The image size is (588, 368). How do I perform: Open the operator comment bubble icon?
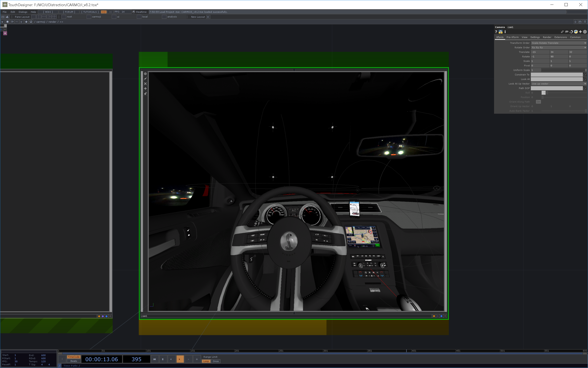click(567, 32)
